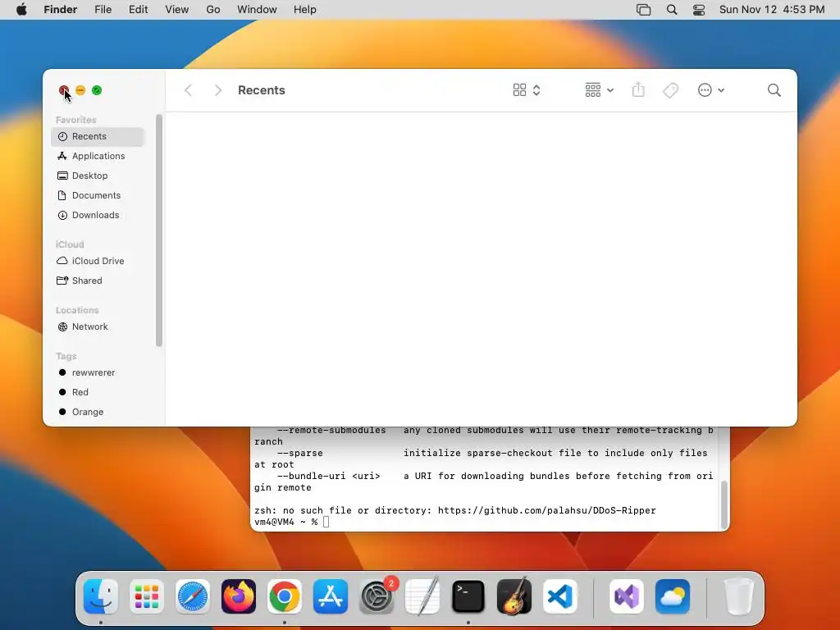
Task: Open Spotlight search in menu bar
Action: tap(671, 10)
